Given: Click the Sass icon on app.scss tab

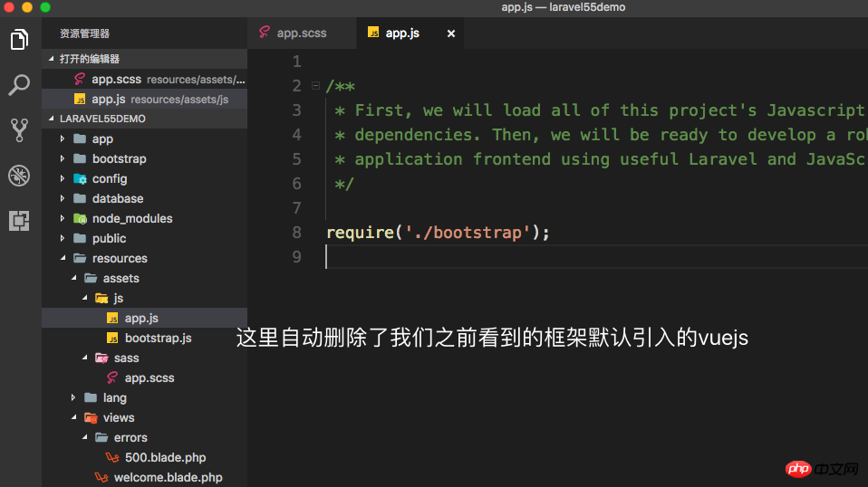Looking at the screenshot, I should 265,33.
